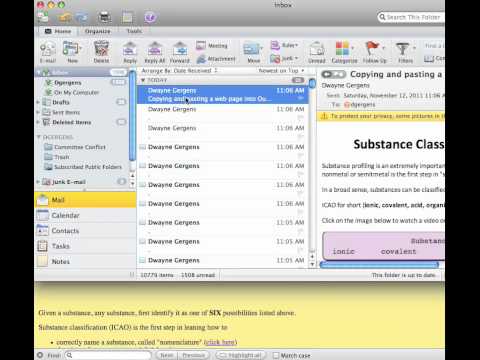Close the find bar
This screenshot has height=360, width=480.
[40, 355]
